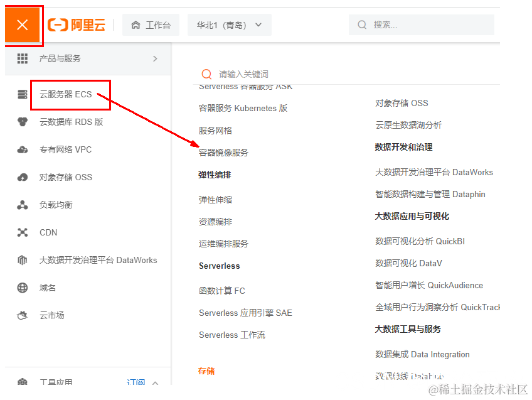Open 专有网络 VPC
532x400 pixels.
coord(65,149)
